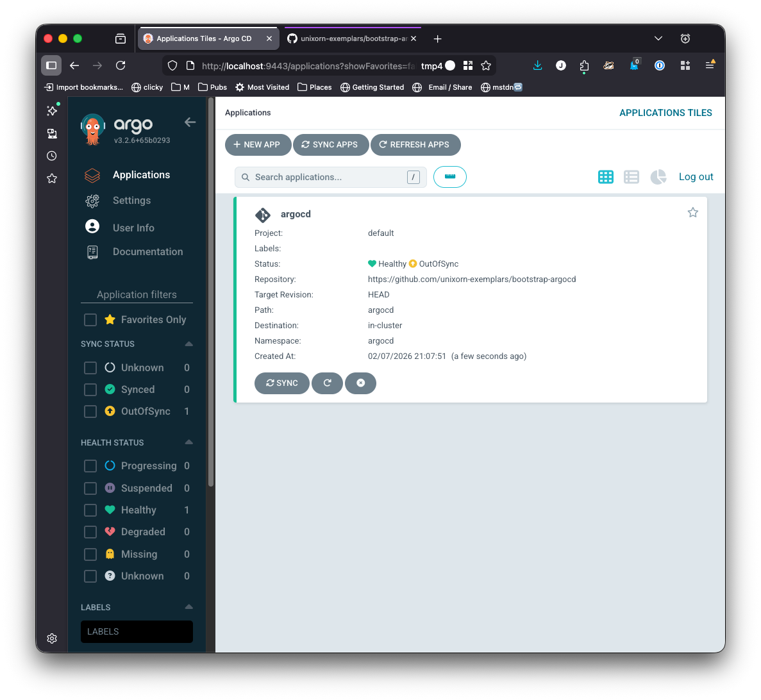The height and width of the screenshot is (700, 761).
Task: Open the summary pie chart view
Action: tap(658, 176)
